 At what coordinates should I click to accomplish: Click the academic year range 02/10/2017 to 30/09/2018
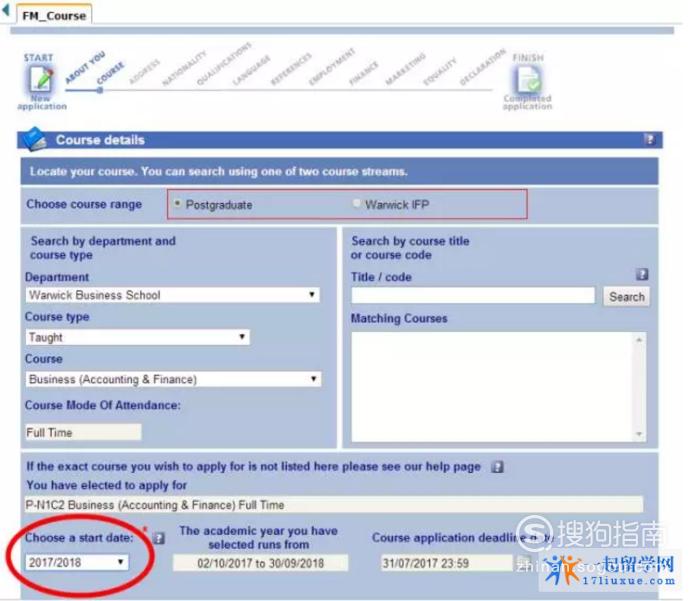[x=260, y=563]
